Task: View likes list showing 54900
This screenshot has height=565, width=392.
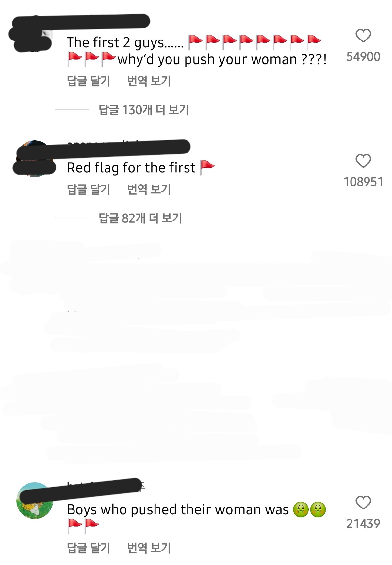Action: pos(363,57)
